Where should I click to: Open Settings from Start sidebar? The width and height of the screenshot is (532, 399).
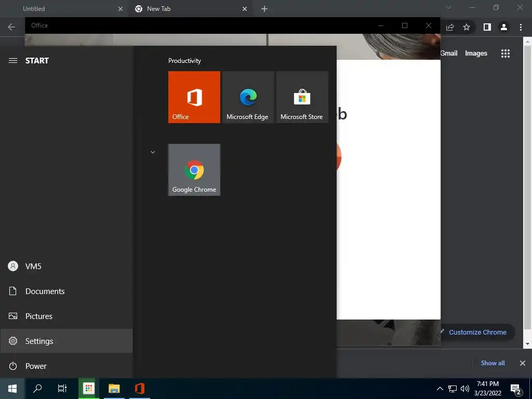point(66,341)
